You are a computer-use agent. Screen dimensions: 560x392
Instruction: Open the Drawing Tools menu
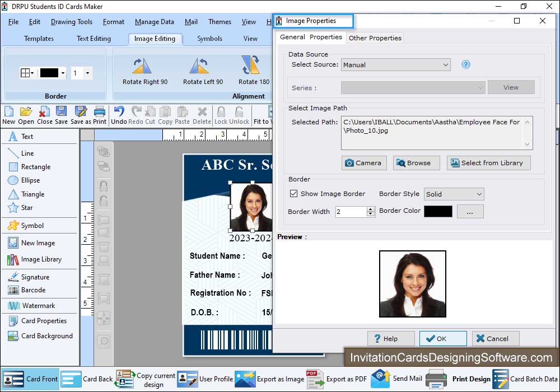[72, 22]
